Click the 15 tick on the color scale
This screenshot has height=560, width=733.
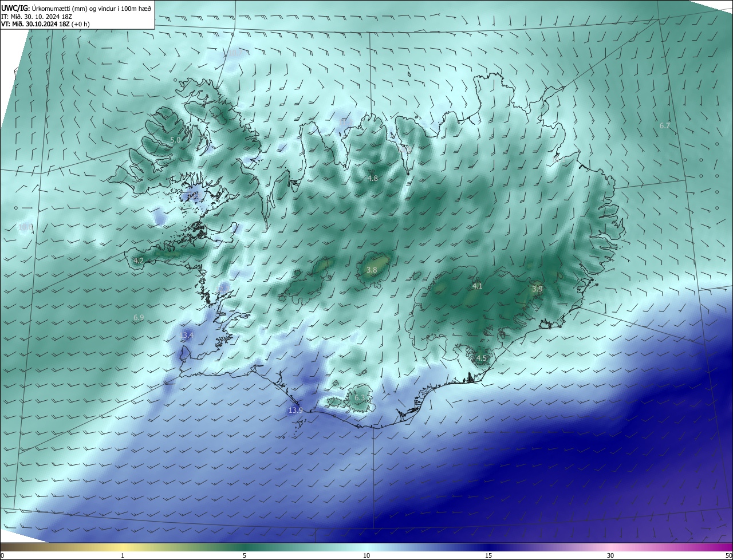(x=488, y=555)
